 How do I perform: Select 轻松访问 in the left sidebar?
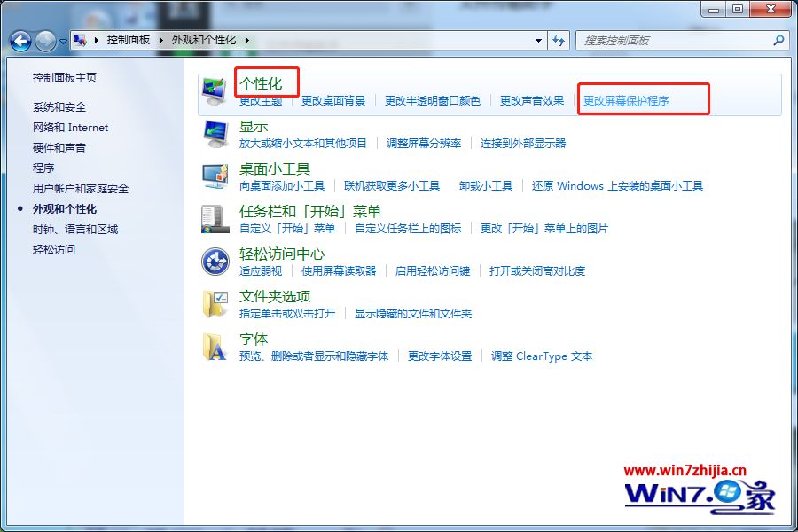(x=54, y=249)
